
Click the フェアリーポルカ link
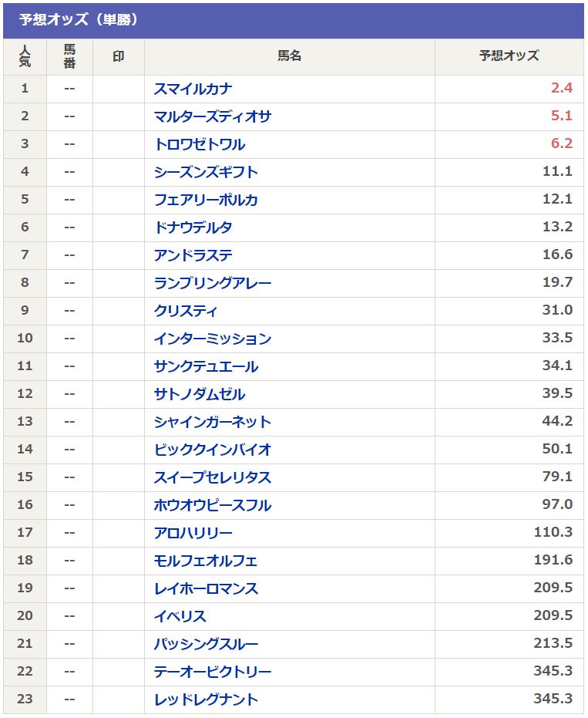[206, 200]
